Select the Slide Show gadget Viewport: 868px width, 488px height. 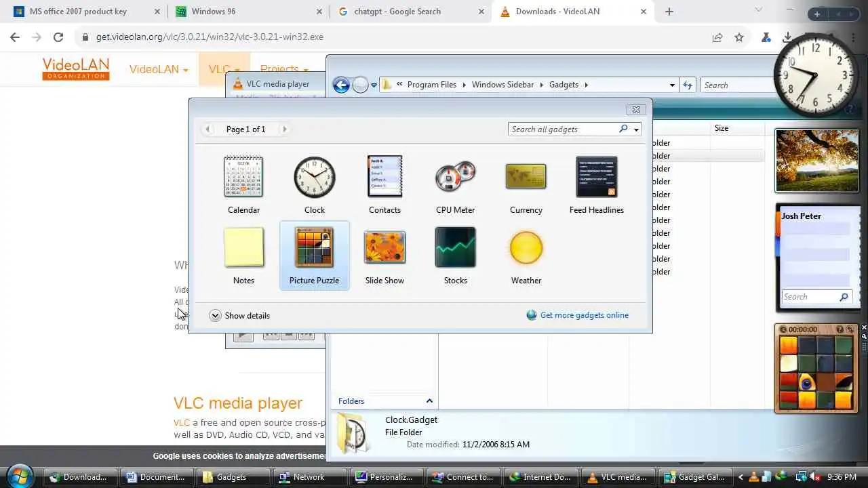point(384,247)
